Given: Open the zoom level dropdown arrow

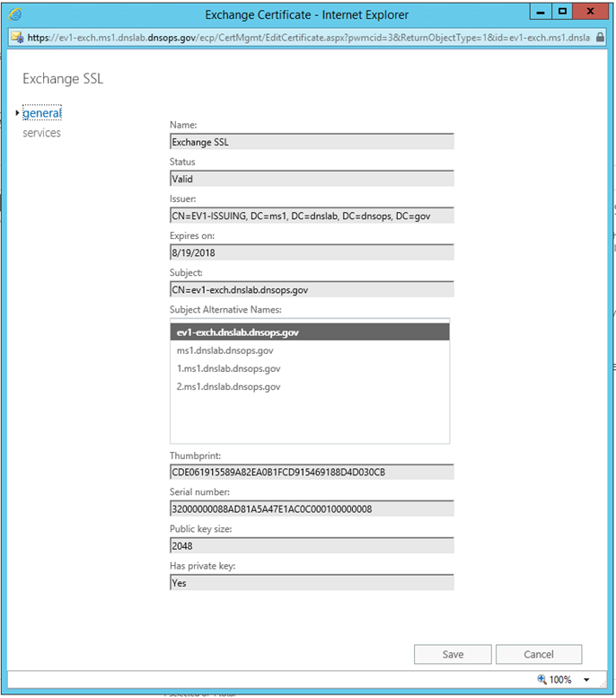Looking at the screenshot, I should 586,680.
